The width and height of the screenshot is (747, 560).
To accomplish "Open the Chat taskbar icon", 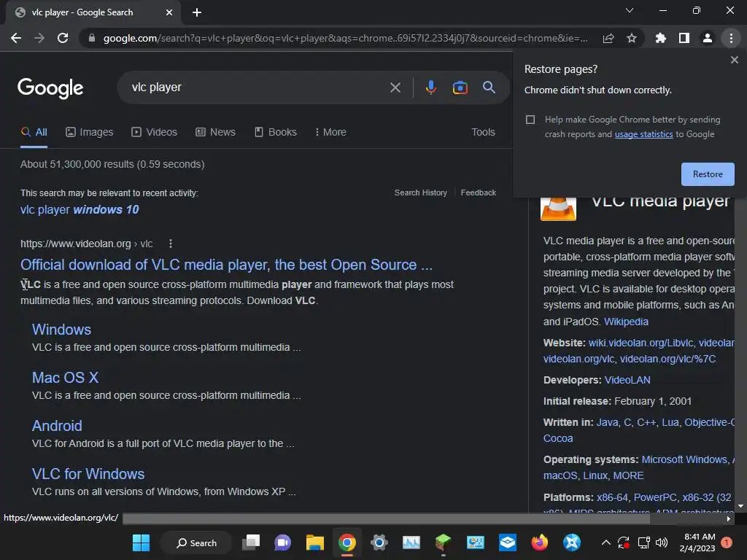I will coord(282,542).
